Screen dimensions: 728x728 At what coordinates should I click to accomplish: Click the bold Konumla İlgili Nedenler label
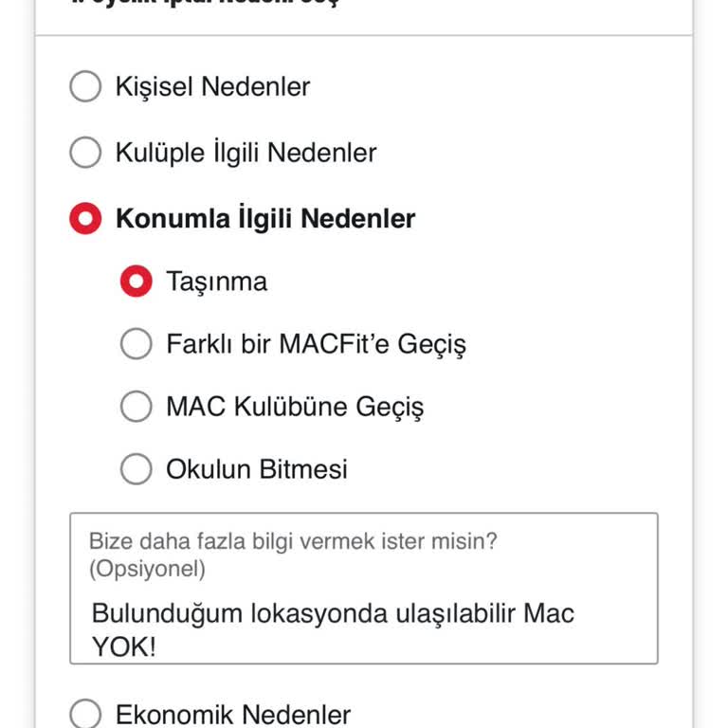click(265, 219)
